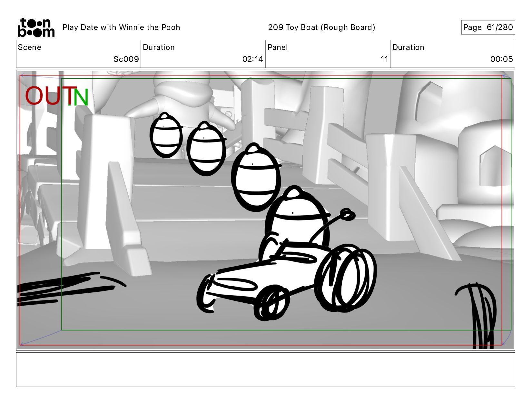Screen dimensions: 532x411
Task: Click the empty notes box below panel
Action: 266,370
